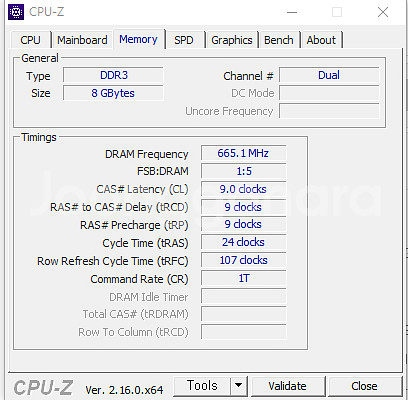408x400 pixels.
Task: Minimize the CPU-Z window
Action: (292, 12)
